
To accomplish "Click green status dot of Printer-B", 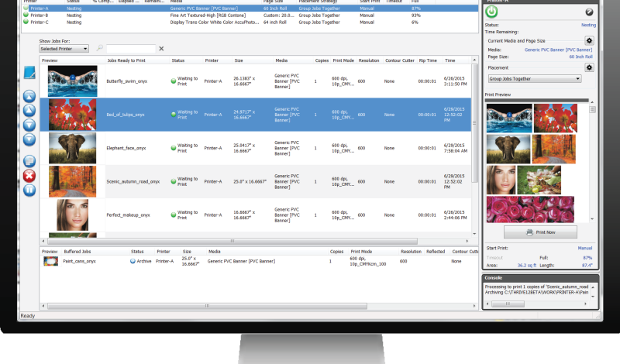I will [26, 15].
